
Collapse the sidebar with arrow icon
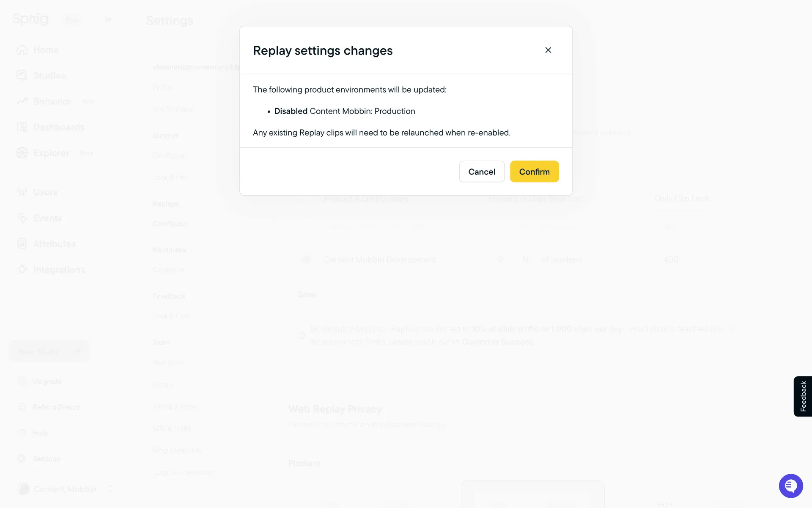[x=109, y=19]
